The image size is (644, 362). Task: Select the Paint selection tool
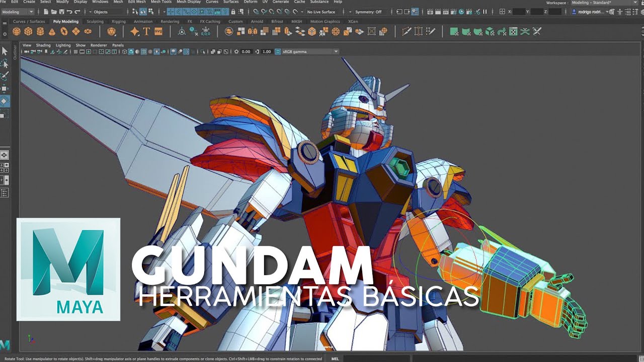pyautogui.click(x=5, y=76)
